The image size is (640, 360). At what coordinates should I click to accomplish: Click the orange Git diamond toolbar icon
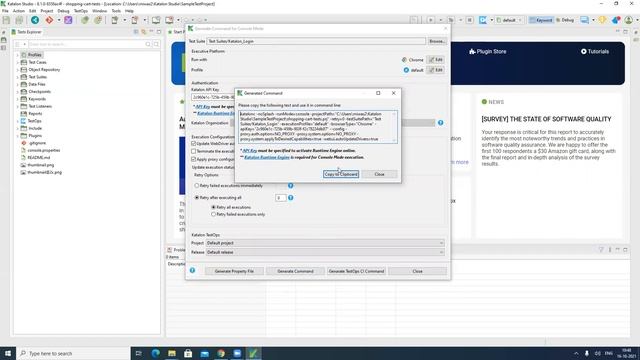pos(49,20)
